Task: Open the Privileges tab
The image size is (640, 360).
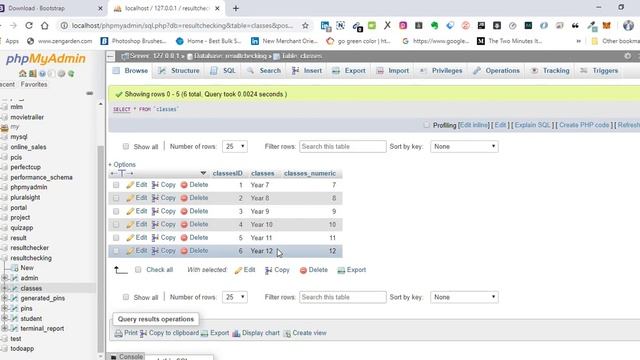Action: 441,71
